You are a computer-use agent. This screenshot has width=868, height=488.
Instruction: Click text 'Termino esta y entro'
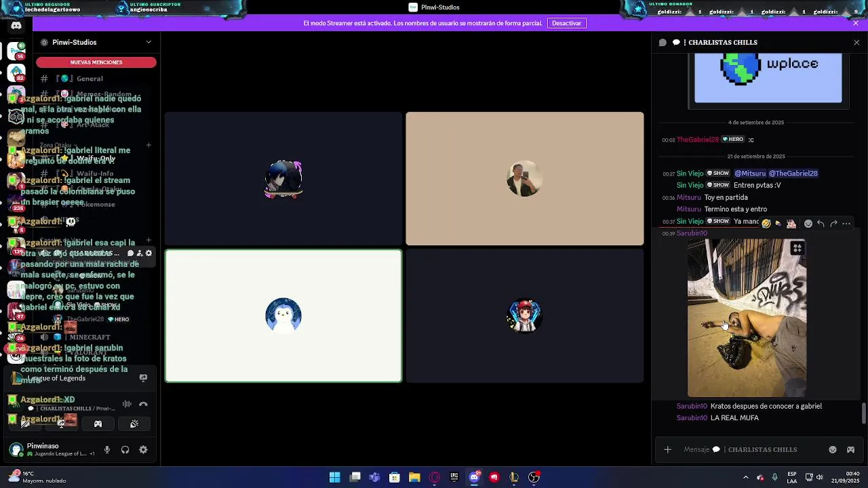point(736,209)
